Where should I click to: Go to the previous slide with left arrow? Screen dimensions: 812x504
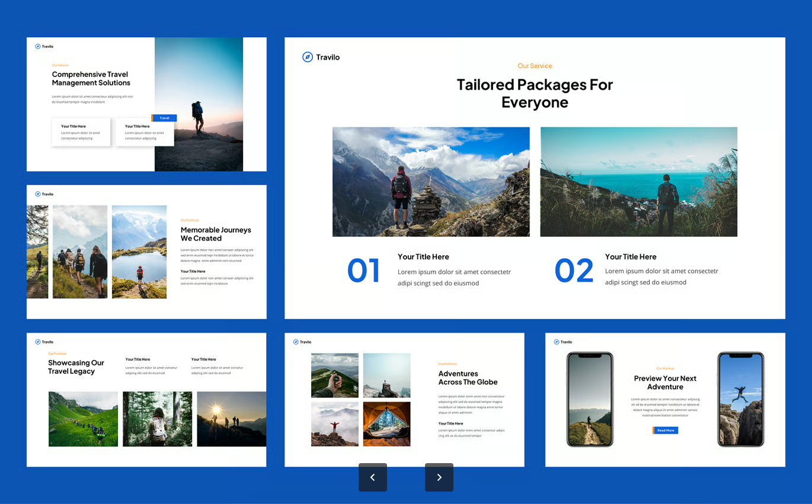pos(372,477)
